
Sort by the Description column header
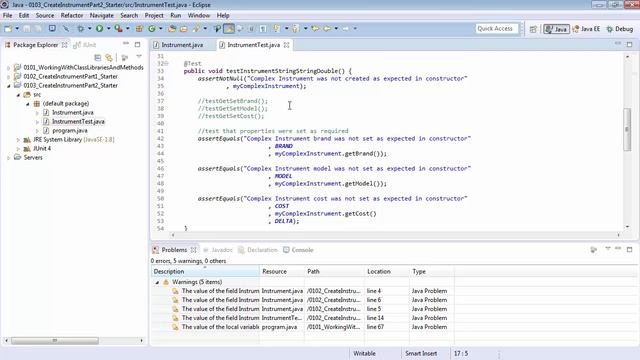[205, 271]
